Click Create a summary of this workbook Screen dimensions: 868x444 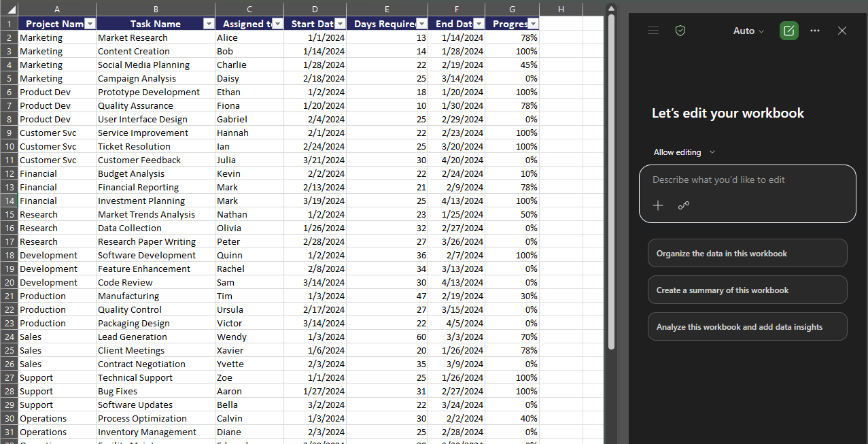(x=748, y=290)
